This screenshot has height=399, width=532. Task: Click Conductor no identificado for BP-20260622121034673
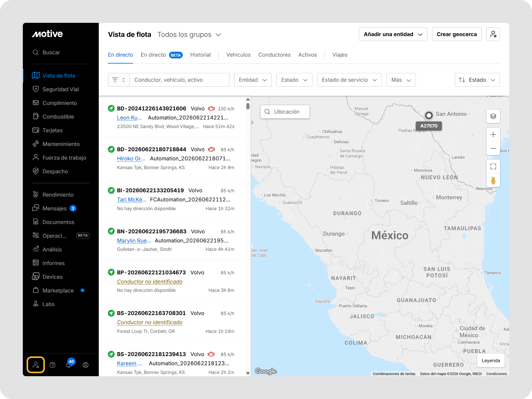[150, 282]
